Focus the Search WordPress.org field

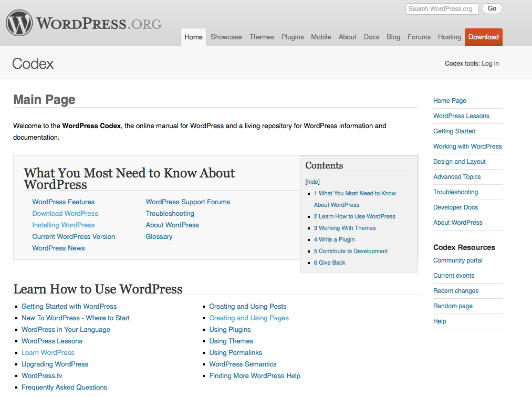pyautogui.click(x=442, y=9)
